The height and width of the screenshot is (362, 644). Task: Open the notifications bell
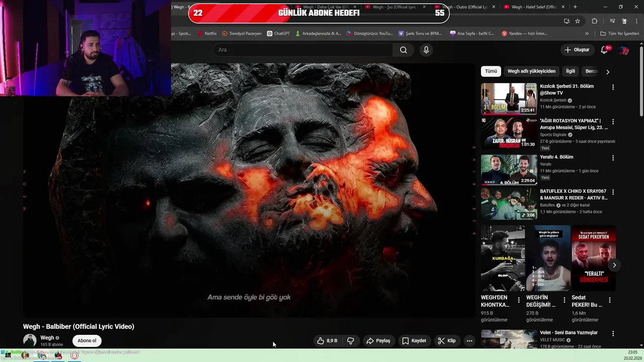coord(604,50)
